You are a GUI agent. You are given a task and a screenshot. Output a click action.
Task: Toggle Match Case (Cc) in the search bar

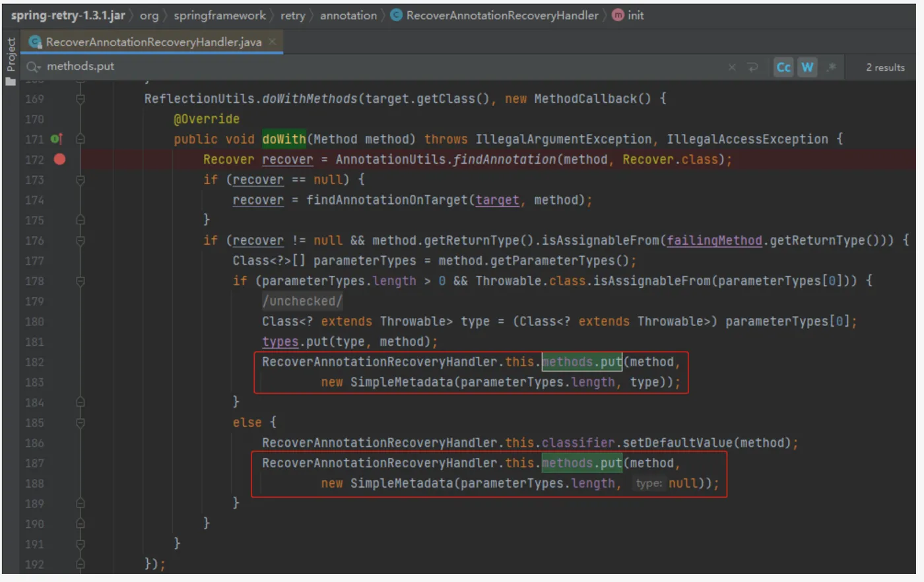coord(783,67)
